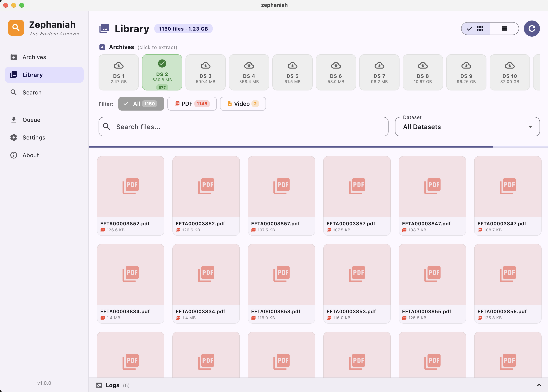
Task: Click the extracted DS 2 archive card
Action: click(x=162, y=72)
